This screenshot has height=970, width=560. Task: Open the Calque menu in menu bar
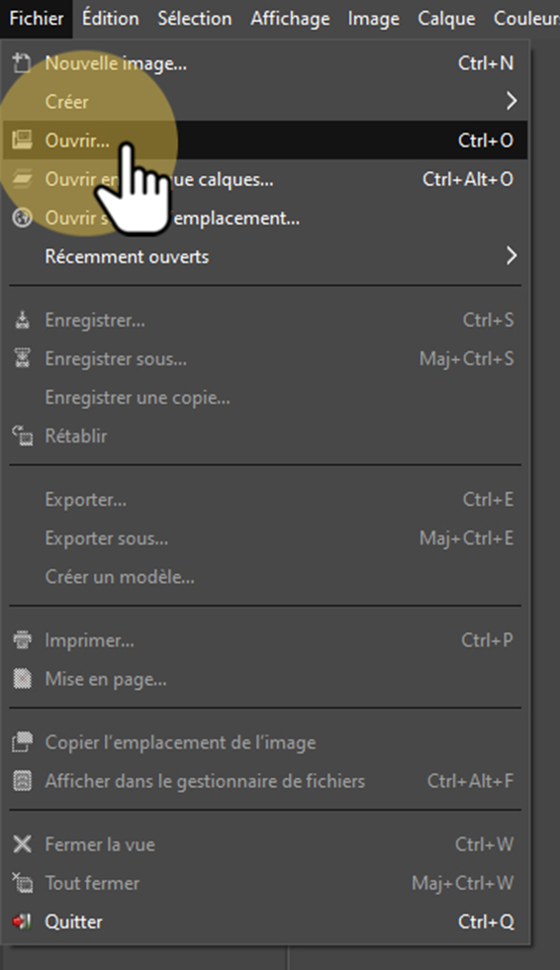click(446, 19)
